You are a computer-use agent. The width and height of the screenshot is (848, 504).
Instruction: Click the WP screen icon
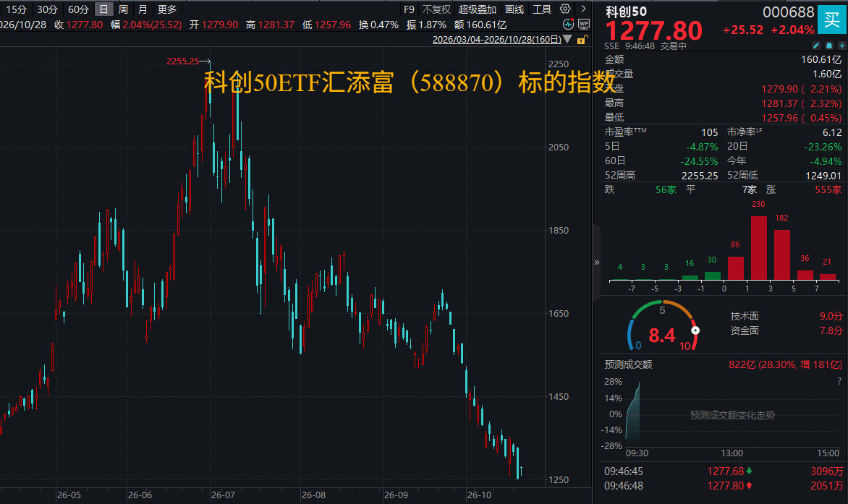click(583, 25)
